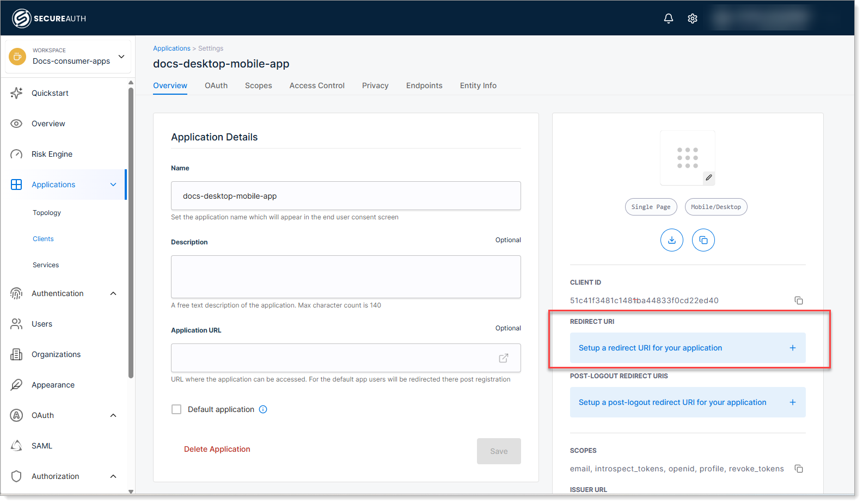Open the Scopes tab
863x504 pixels.
[259, 85]
